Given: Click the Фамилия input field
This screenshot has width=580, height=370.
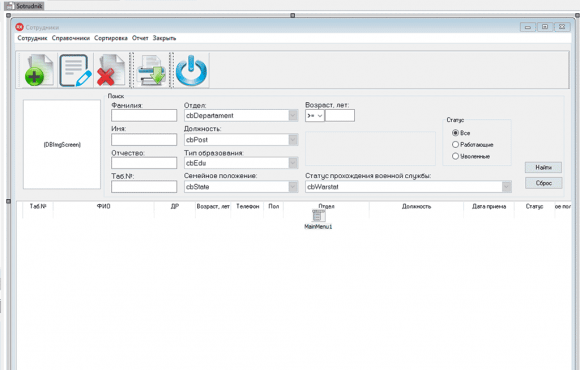Looking at the screenshot, I should pos(144,115).
